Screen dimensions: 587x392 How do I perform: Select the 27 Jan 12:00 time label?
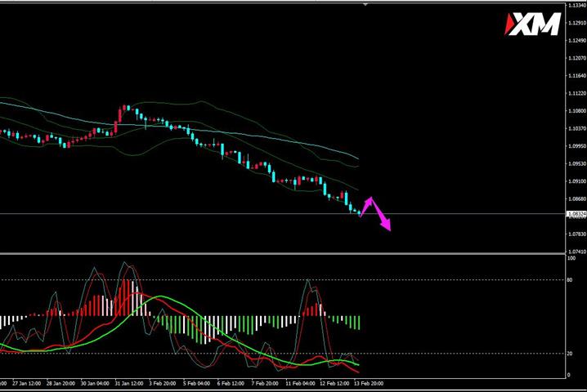tap(27, 383)
